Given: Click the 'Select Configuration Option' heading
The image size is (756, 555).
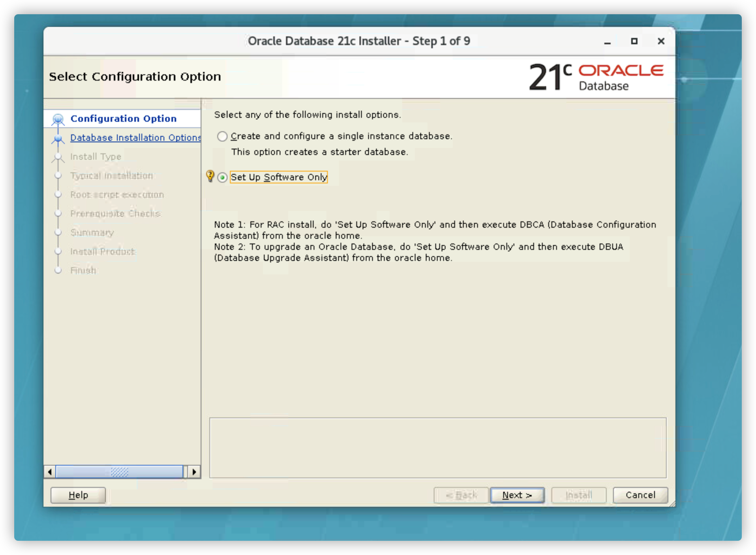Looking at the screenshot, I should click(135, 77).
